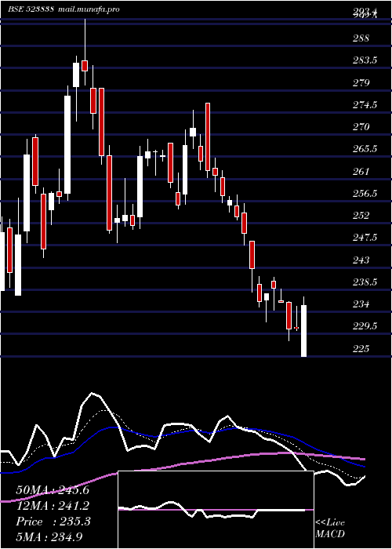Click the 229.5 price axis label
The width and height of the screenshot is (392, 549).
click(x=365, y=326)
